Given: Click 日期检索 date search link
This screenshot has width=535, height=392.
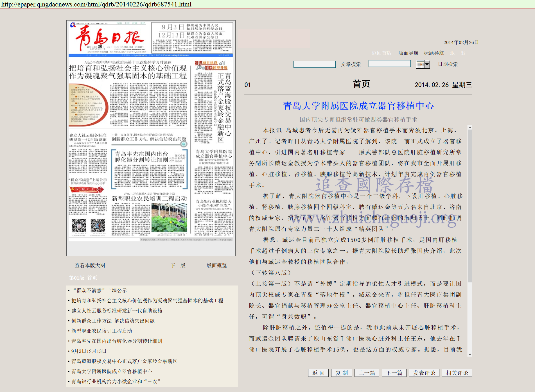Looking at the screenshot, I should [x=448, y=64].
